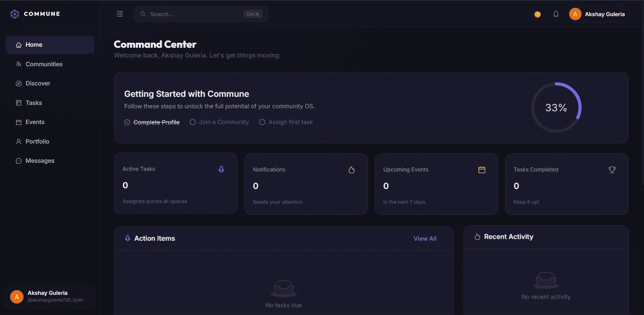Open the Communities sidebar item
644x315 pixels.
(x=50, y=64)
